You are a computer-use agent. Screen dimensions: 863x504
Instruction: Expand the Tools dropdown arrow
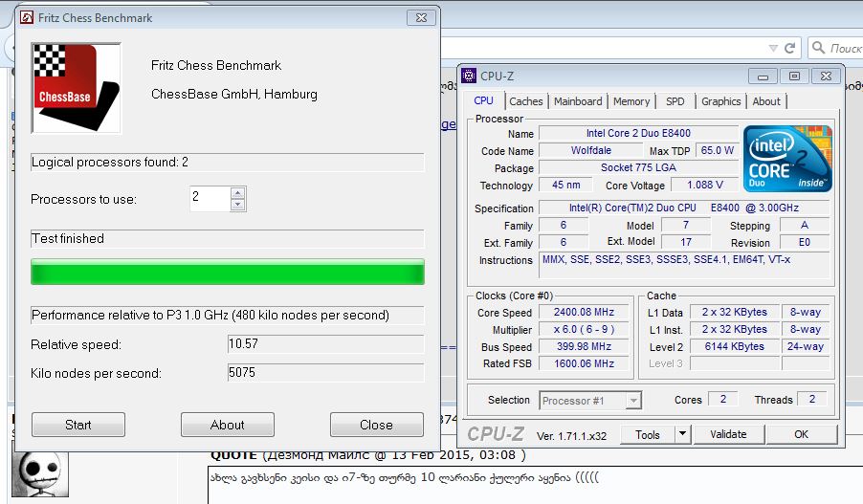(x=682, y=434)
